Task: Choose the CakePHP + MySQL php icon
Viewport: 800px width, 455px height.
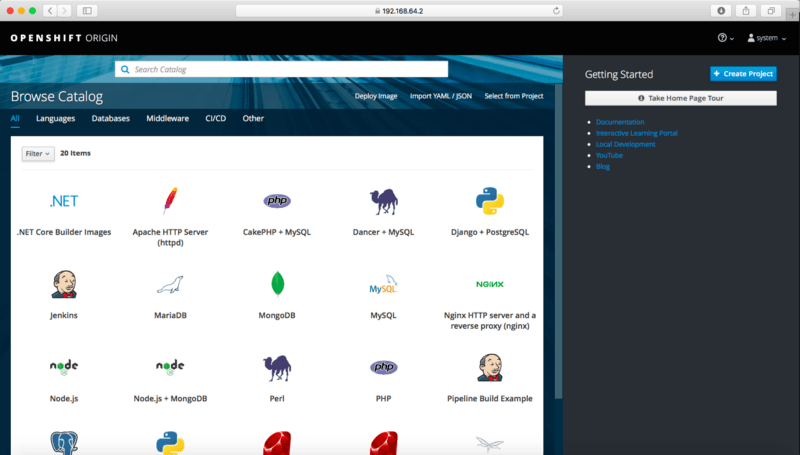Action: (x=277, y=200)
